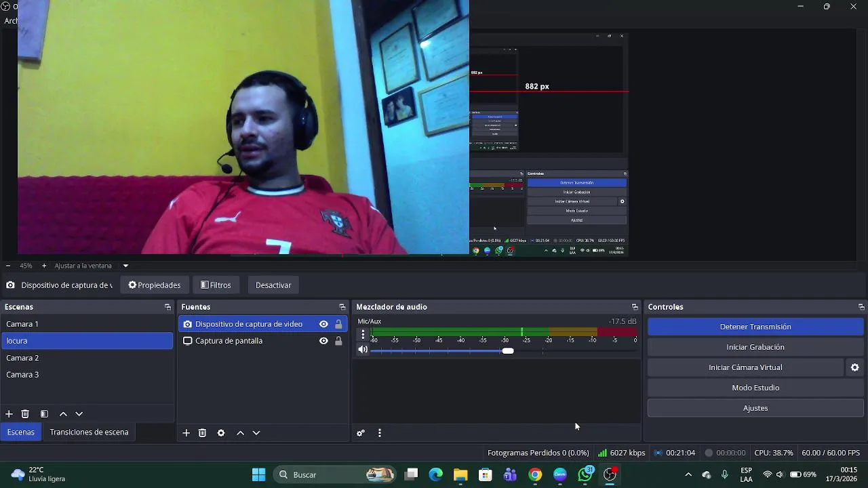Select the Captura de pantalla source row

[263, 341]
